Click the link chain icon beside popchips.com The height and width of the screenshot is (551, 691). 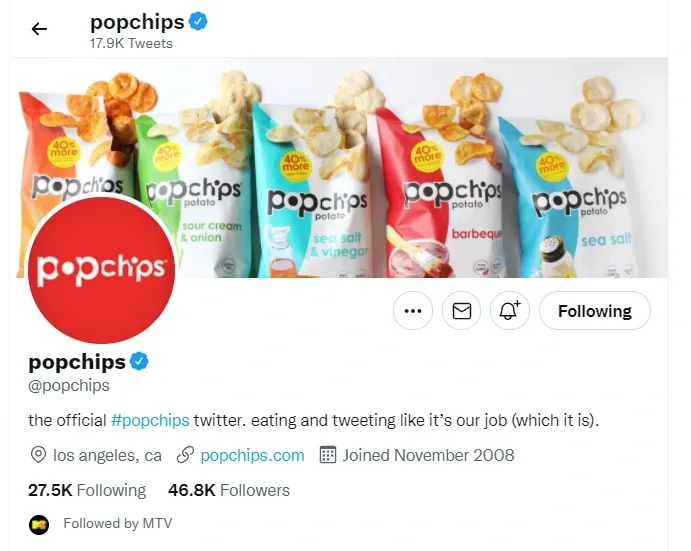[185, 455]
